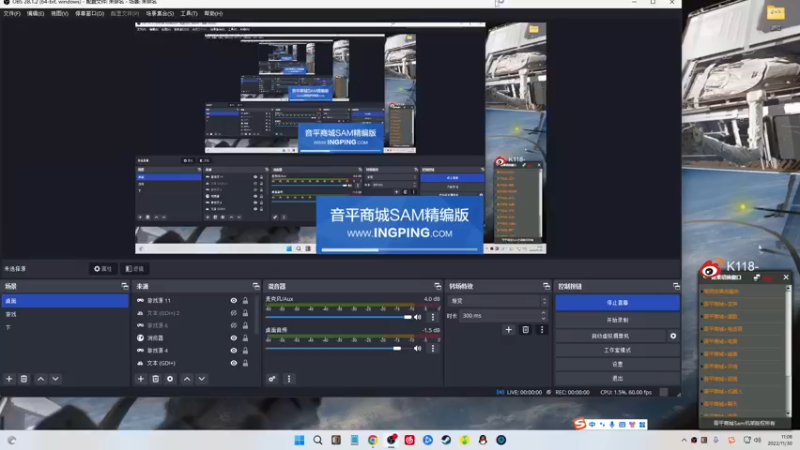Undock the 转场特效 transitions panel
This screenshot has width=800, height=450.
pos(546,286)
